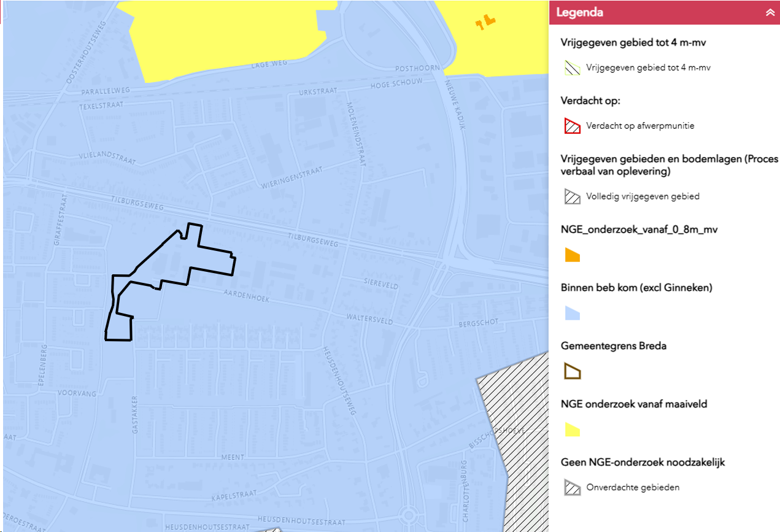Click the TEXELSTRAAT street label
Screen dimensions: 780x532
click(x=101, y=106)
